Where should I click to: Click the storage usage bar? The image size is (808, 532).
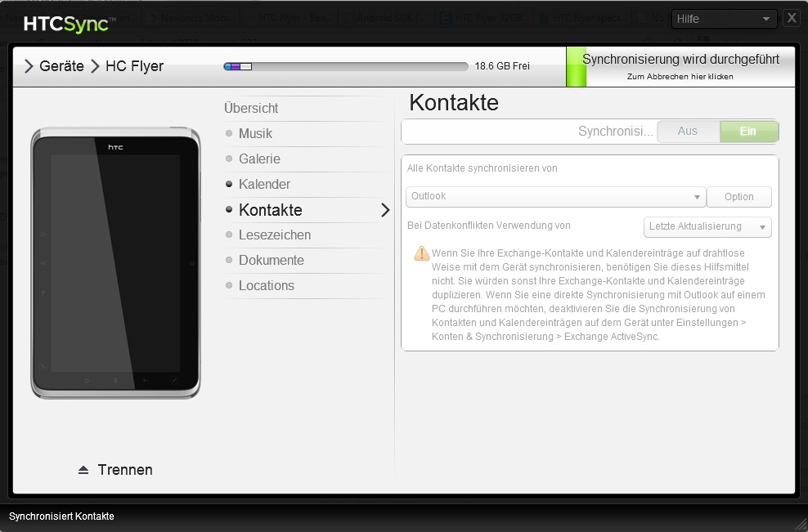346,66
